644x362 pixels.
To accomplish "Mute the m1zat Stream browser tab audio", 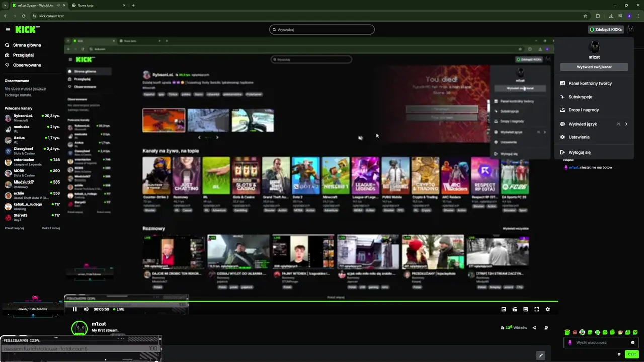I will pos(58,5).
